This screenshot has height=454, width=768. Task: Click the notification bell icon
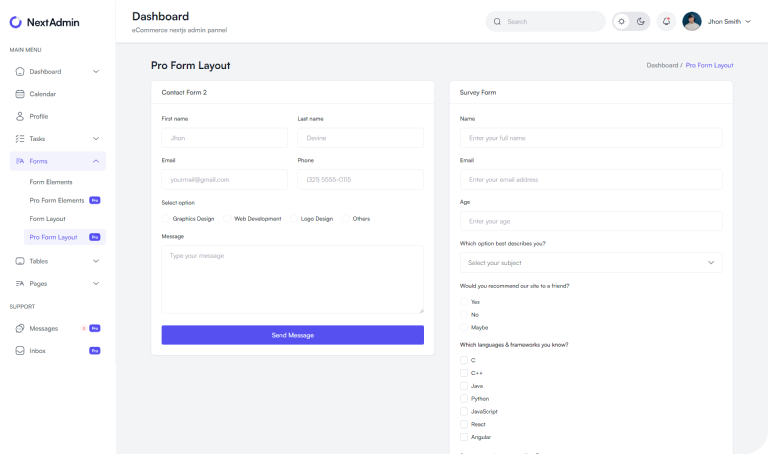(666, 21)
